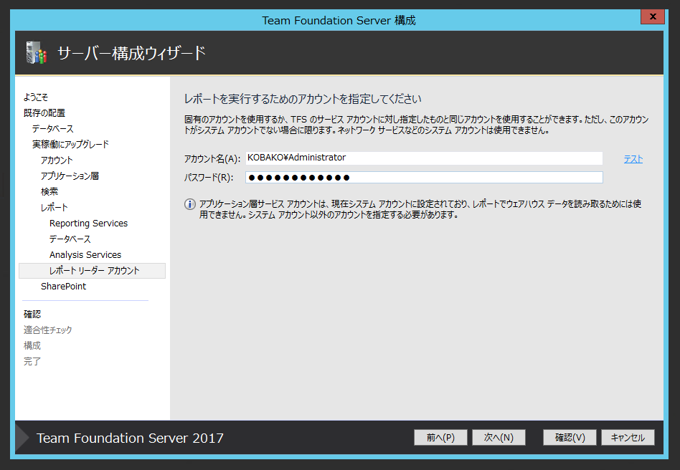Select the disabled 構成 step
Image resolution: width=680 pixels, height=470 pixels.
(32, 346)
